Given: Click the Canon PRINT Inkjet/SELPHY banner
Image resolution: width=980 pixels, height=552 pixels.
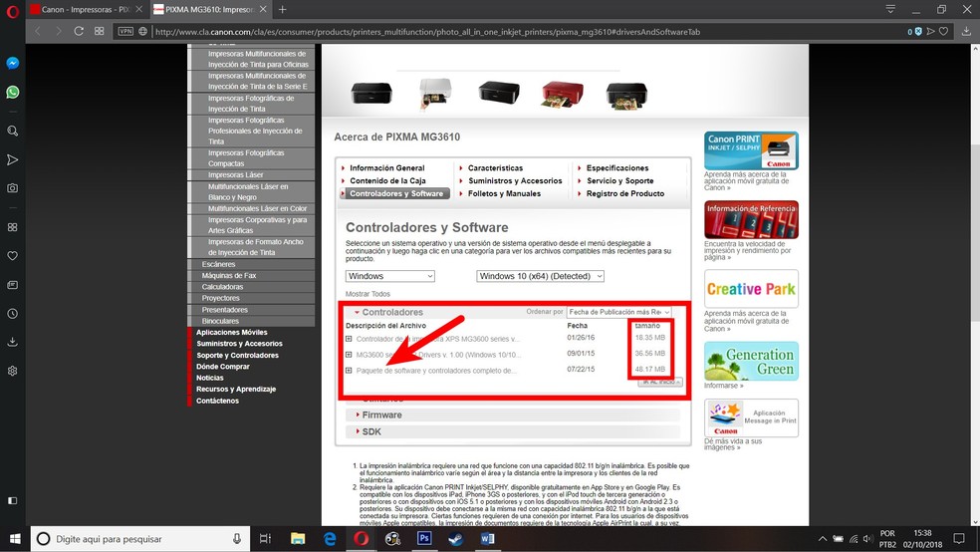Looking at the screenshot, I should click(751, 150).
